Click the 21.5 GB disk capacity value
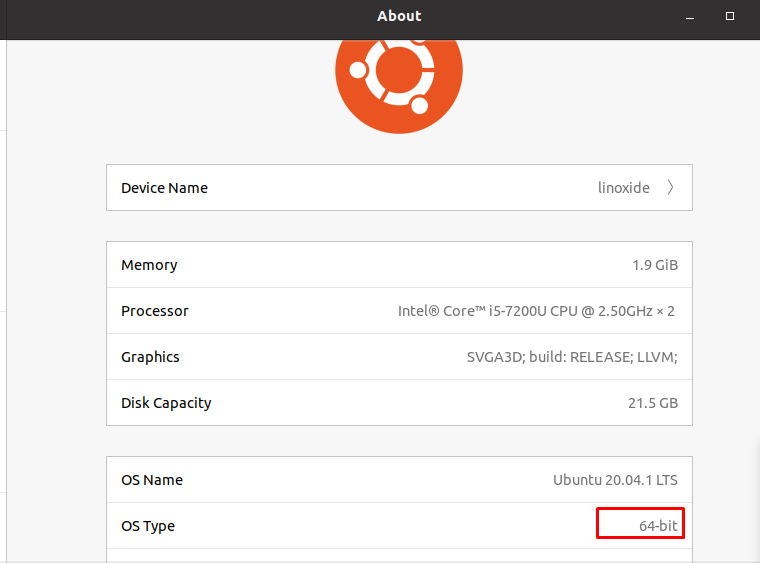The image size is (760, 563). pyautogui.click(x=653, y=403)
